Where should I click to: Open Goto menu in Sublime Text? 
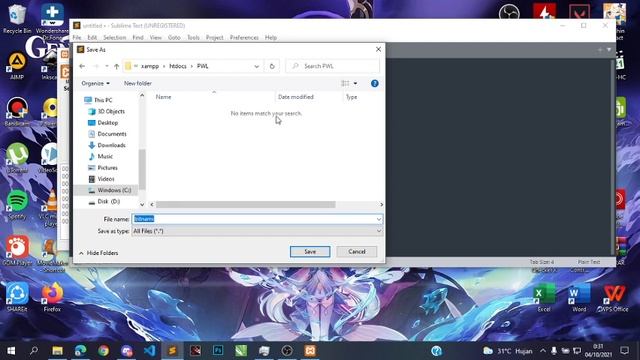tap(174, 38)
